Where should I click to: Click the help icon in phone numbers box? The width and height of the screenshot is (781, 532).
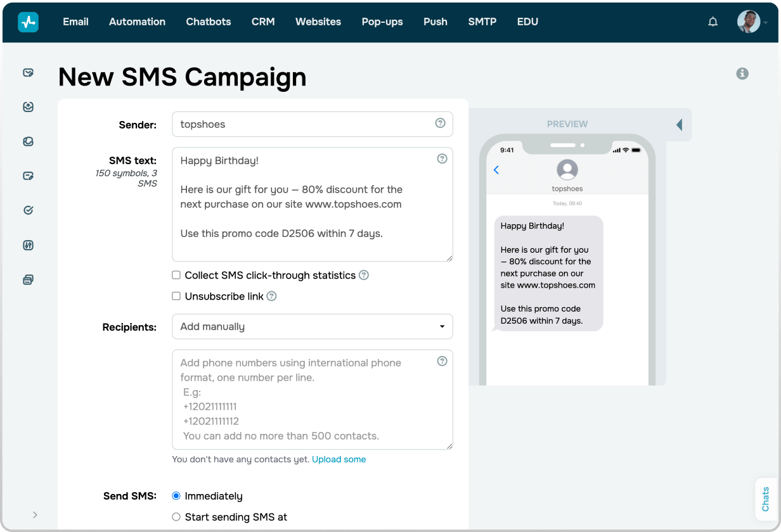pos(442,361)
